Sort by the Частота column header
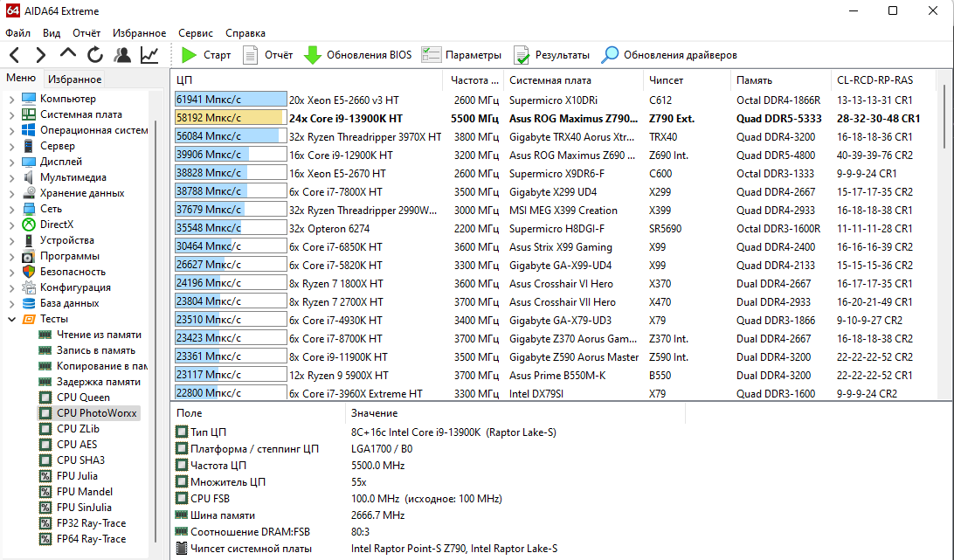 pyautogui.click(x=474, y=80)
